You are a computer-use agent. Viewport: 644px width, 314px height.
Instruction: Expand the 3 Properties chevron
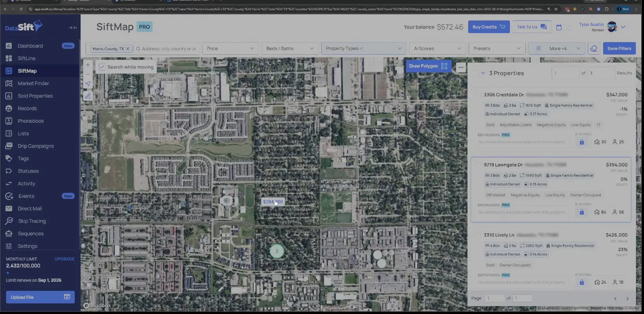tap(483, 73)
